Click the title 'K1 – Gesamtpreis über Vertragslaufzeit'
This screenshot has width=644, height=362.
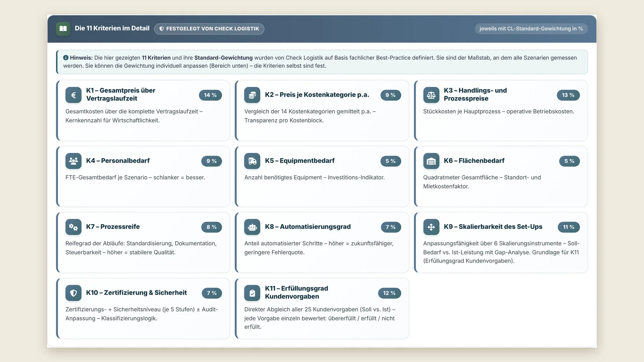[x=121, y=94]
